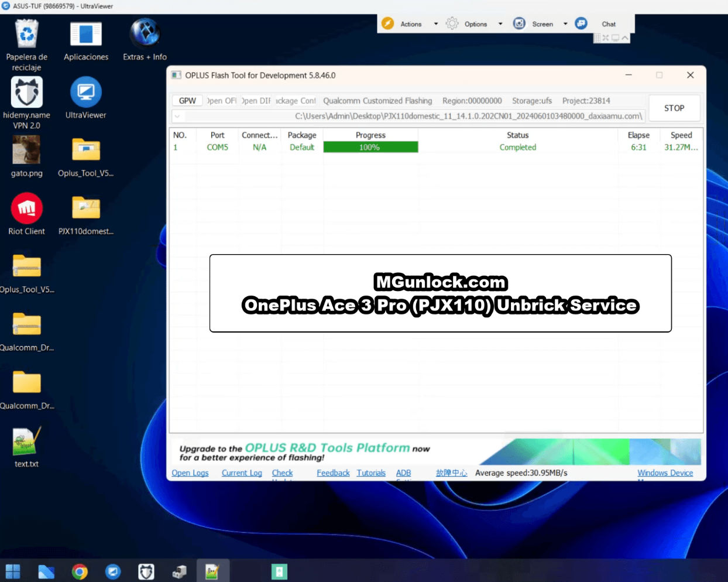Click the OPLUS Flash Tool title bar icon
Screen dimensions: 728x582
coord(176,75)
